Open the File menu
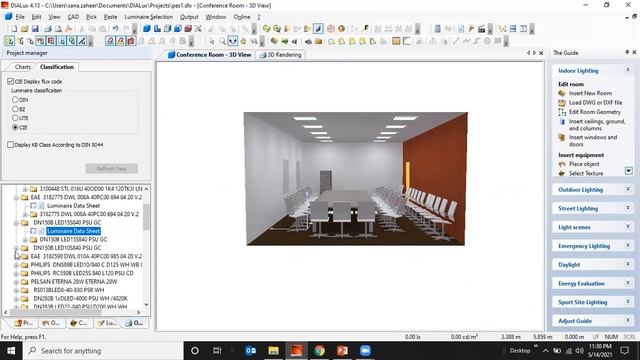The image size is (640, 360). (x=20, y=17)
